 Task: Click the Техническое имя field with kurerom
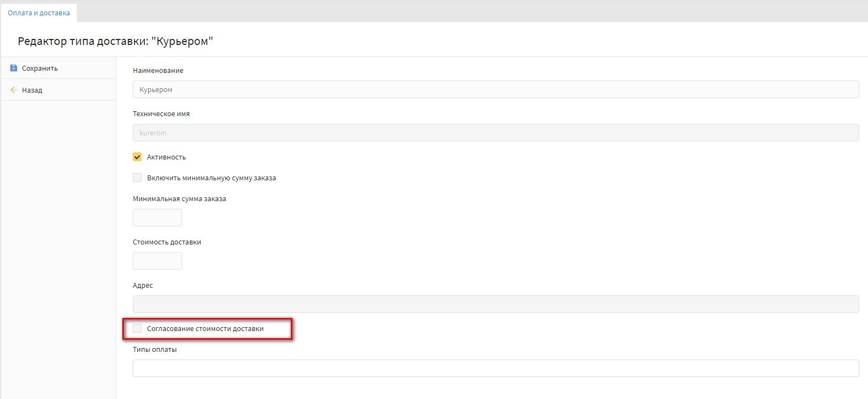click(x=495, y=133)
